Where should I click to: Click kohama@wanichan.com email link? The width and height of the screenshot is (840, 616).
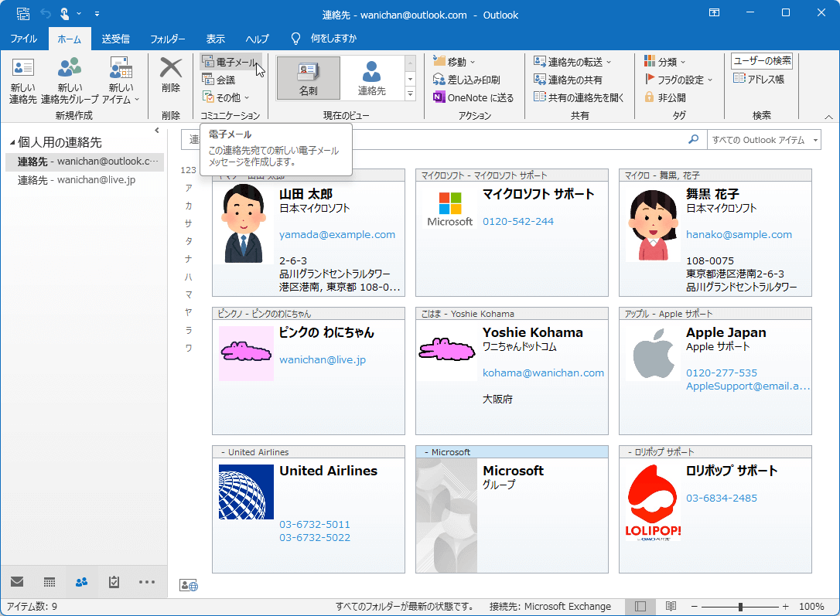point(543,373)
